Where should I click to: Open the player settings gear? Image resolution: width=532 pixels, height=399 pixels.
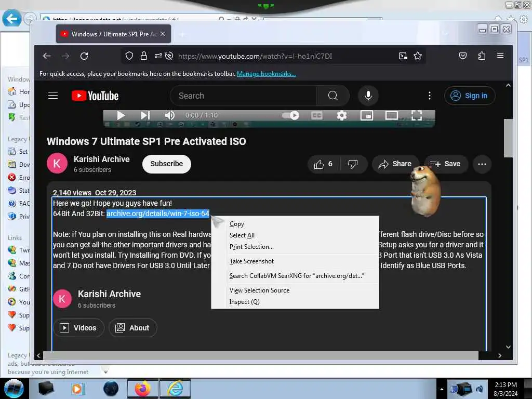[x=342, y=115]
